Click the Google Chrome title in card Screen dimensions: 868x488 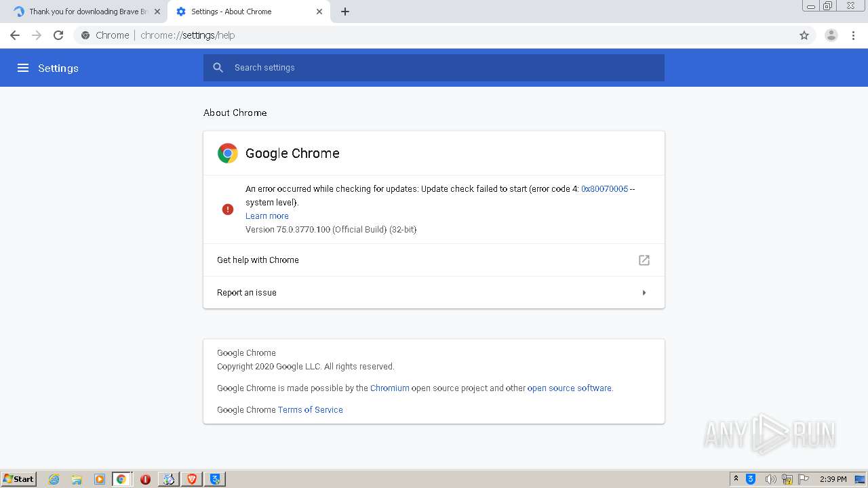(x=292, y=153)
